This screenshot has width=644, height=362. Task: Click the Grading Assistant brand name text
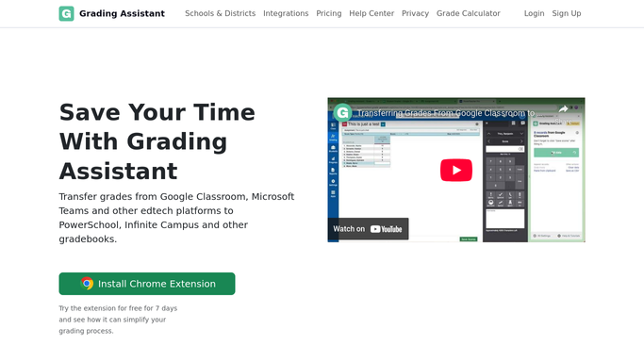coord(122,13)
